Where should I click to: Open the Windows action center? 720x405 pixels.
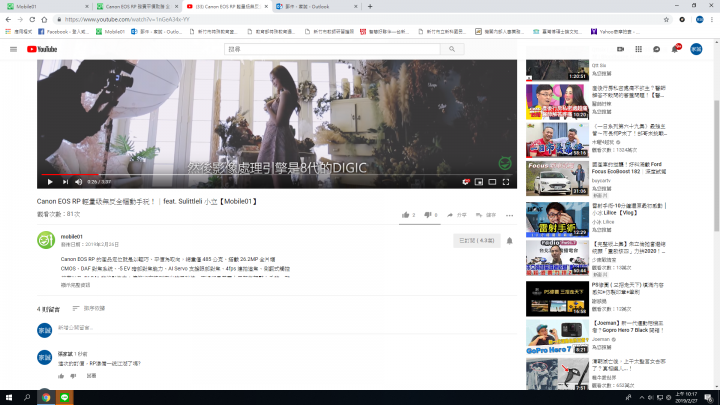(x=709, y=398)
